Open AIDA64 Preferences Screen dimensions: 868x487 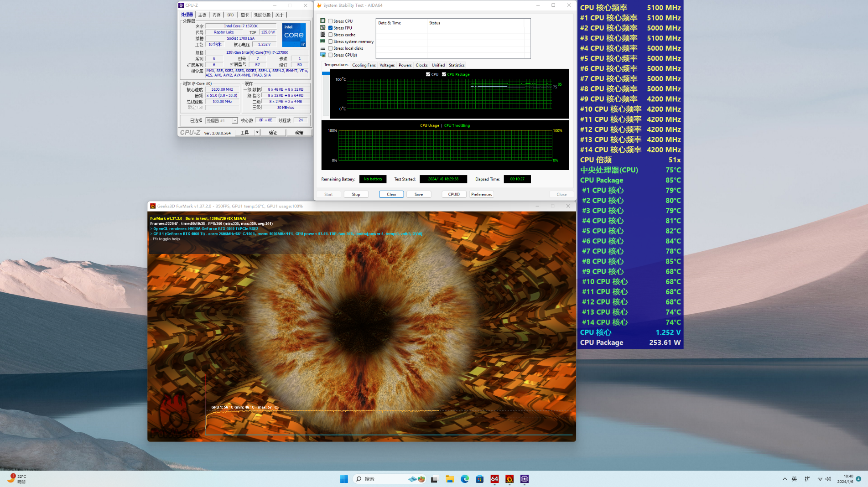(482, 194)
